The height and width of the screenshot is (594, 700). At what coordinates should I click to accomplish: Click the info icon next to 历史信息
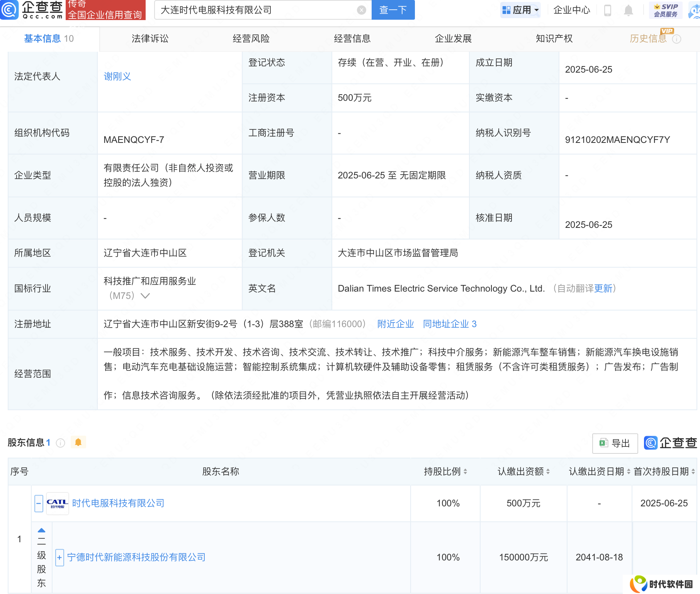(676, 39)
